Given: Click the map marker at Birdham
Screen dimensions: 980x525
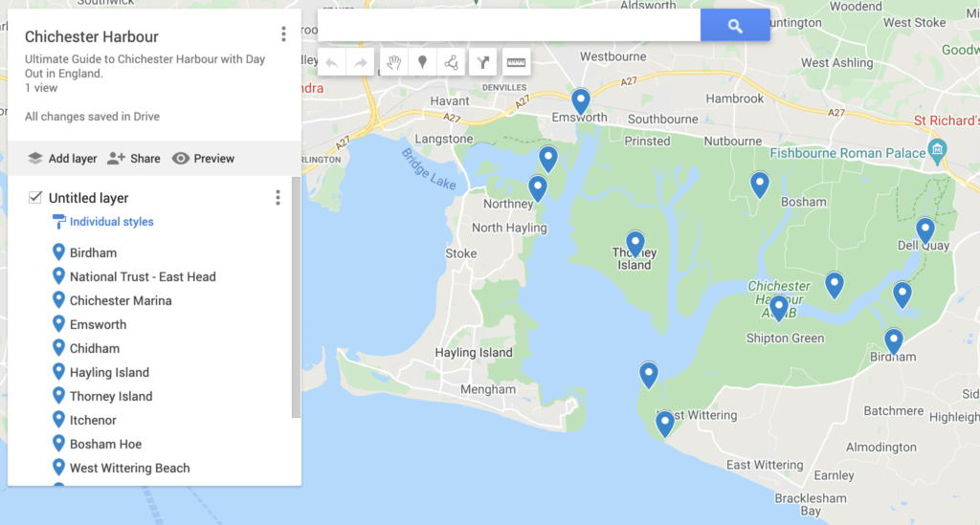Looking at the screenshot, I should [x=894, y=342].
